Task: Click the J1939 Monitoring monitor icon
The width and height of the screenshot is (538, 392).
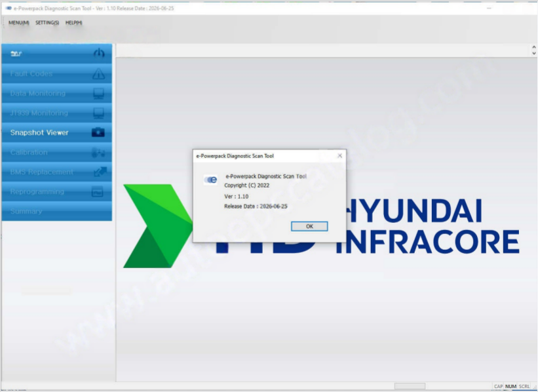Action: coord(98,113)
